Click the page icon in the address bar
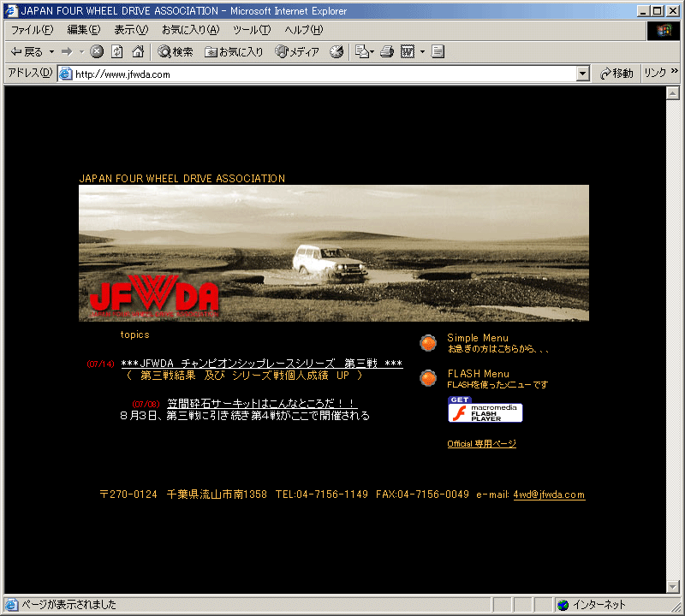Image resolution: width=685 pixels, height=616 pixels. [x=66, y=74]
